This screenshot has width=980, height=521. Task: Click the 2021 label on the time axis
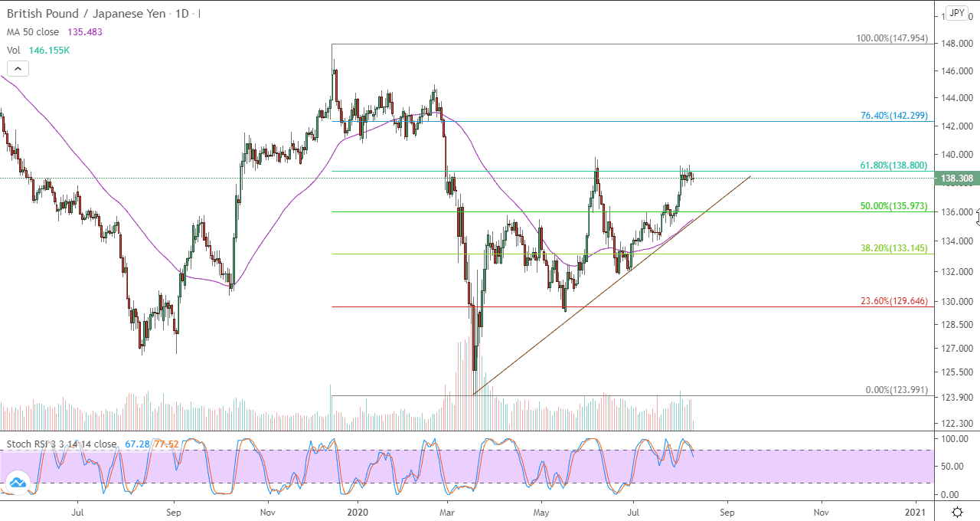(x=916, y=511)
